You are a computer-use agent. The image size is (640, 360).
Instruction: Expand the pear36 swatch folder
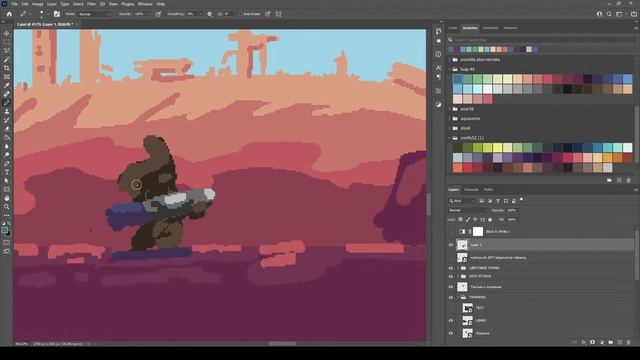coord(450,109)
